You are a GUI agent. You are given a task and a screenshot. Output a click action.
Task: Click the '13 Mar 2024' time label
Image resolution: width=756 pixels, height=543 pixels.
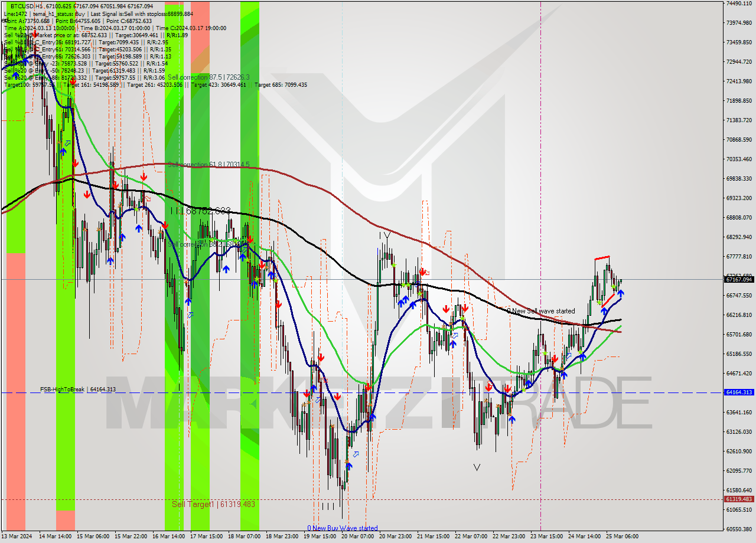pos(18,537)
